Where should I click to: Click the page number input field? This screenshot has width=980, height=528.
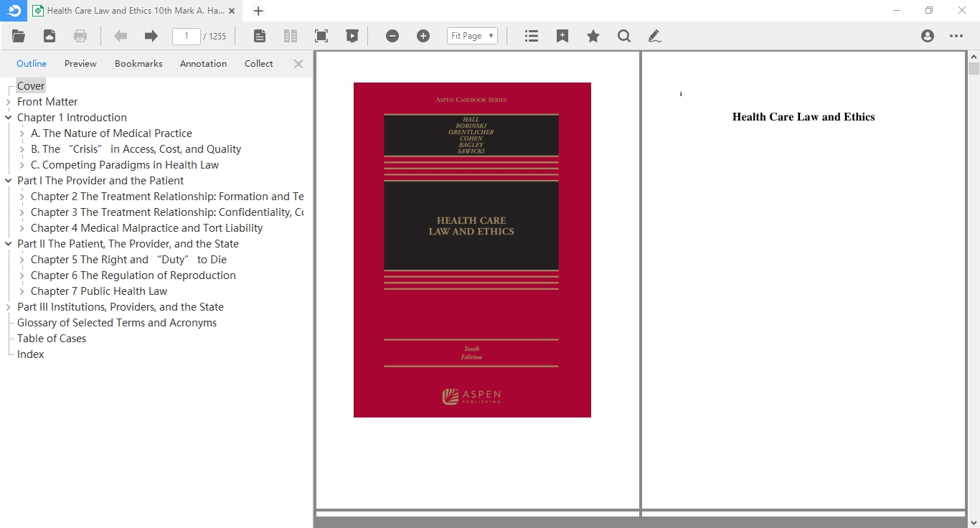point(187,36)
